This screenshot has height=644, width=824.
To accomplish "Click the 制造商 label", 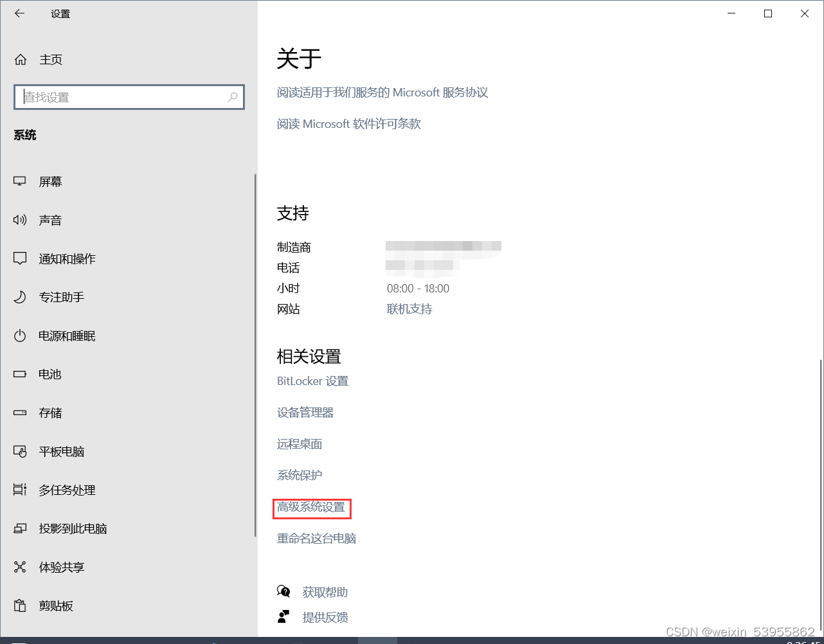I will (x=294, y=247).
